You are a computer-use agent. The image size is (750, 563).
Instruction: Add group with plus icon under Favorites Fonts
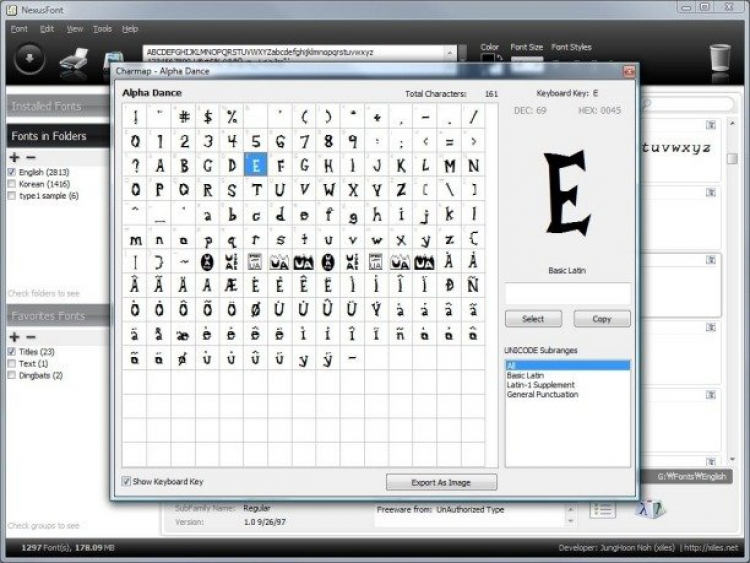pos(14,337)
